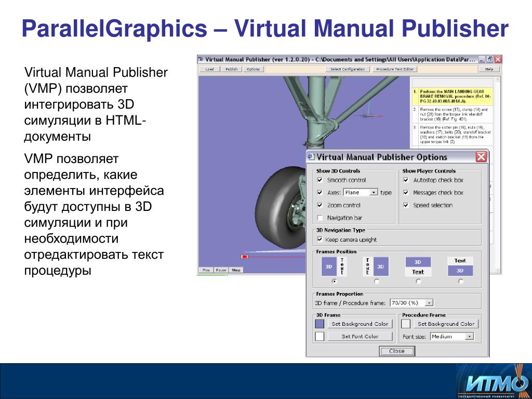Toggle Keep camera upright checkbox

pos(320,239)
